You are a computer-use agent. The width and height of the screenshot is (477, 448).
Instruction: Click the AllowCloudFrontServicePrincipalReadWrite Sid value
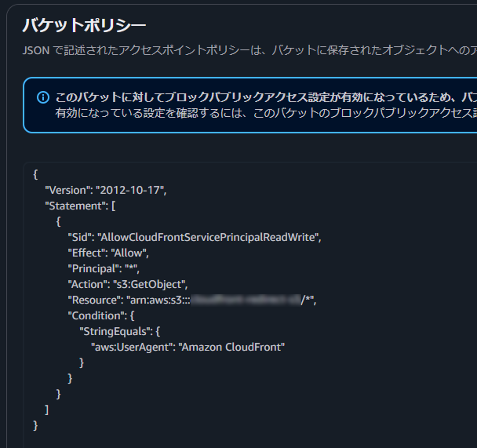(x=207, y=237)
